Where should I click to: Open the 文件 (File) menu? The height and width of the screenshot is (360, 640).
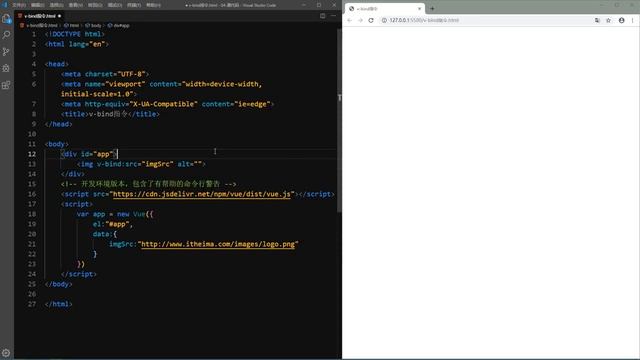[19, 5]
